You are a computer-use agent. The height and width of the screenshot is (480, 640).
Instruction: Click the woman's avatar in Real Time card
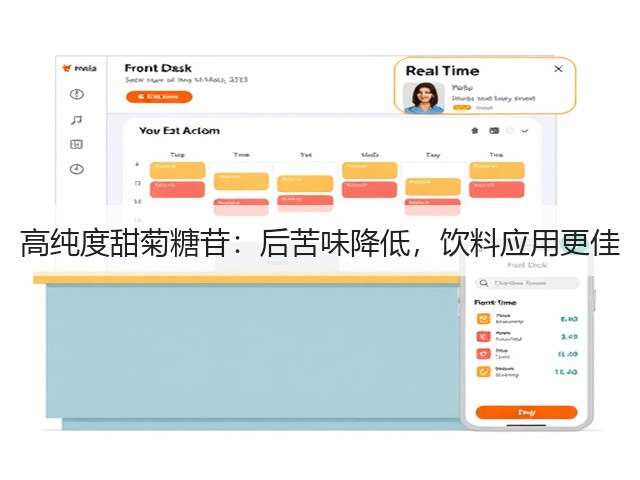tap(424, 98)
